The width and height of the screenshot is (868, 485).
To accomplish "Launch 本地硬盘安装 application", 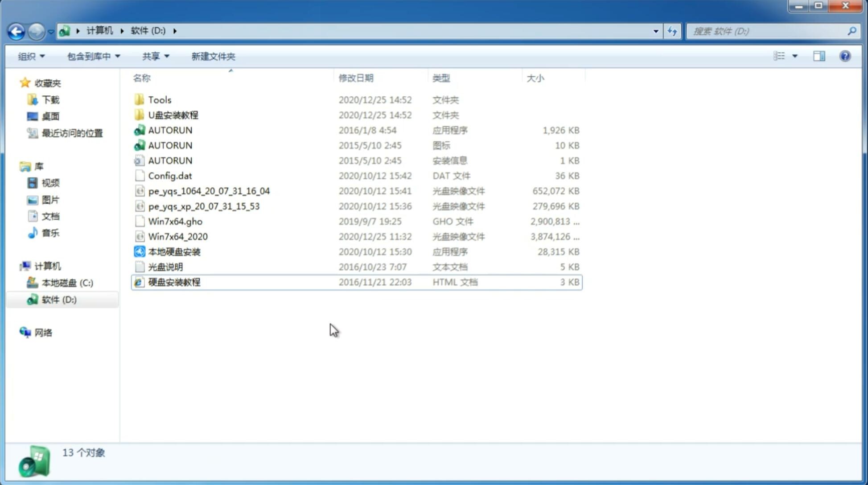I will tap(174, 251).
